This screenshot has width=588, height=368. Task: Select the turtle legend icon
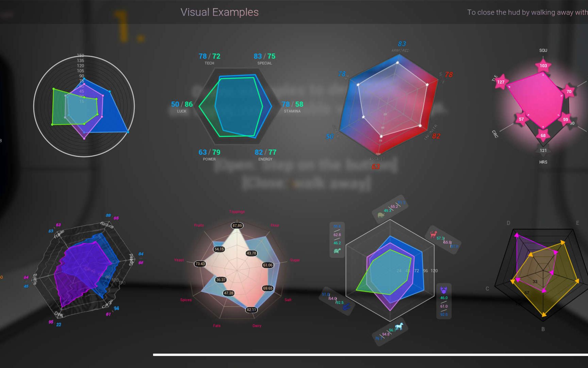338,250
